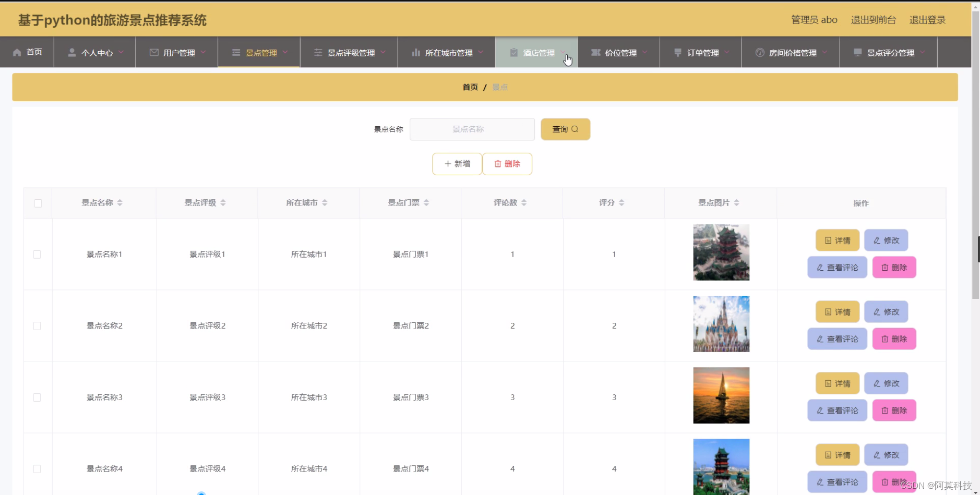Select the sliders icon on 景点评级管理

[319, 52]
